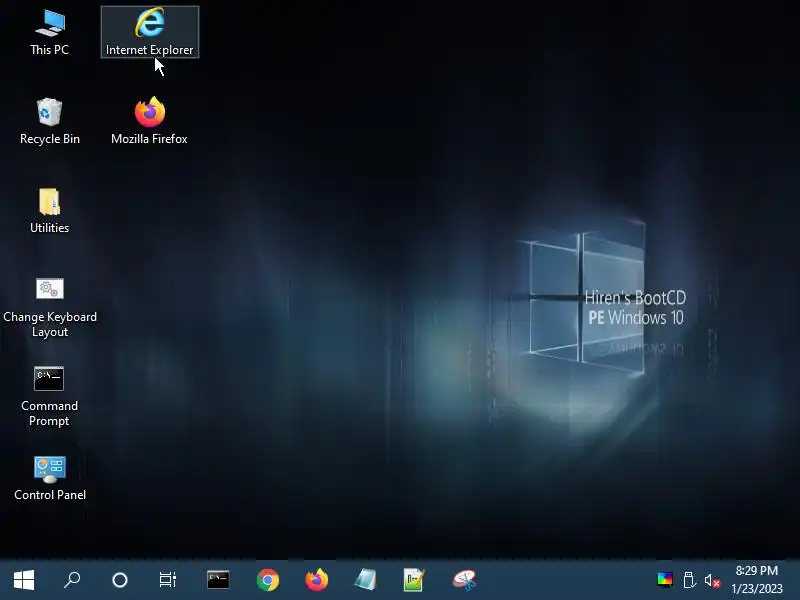800x600 pixels.
Task: Open the scissors snipping tool on taskbar
Action: point(464,580)
